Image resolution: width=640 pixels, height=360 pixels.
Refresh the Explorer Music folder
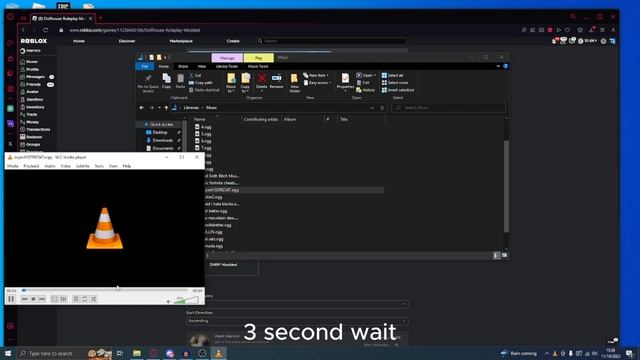pos(382,108)
